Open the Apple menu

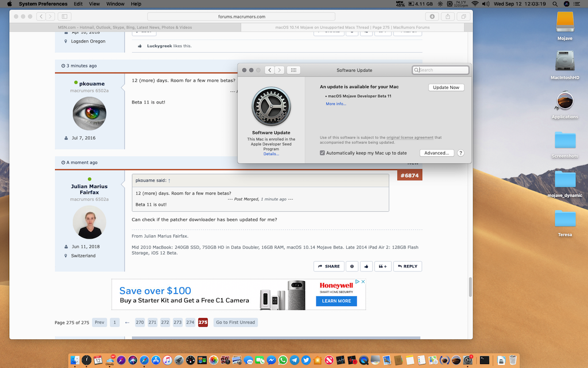pyautogui.click(x=9, y=4)
